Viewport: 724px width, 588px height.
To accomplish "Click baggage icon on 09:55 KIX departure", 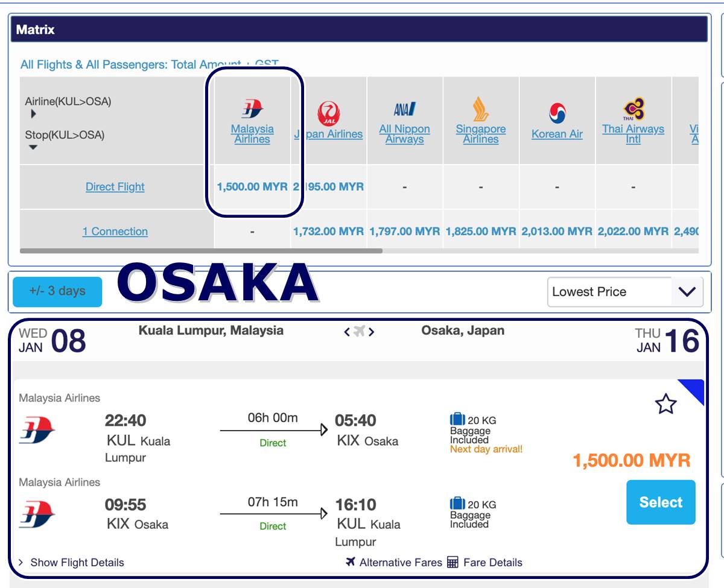I will point(457,504).
